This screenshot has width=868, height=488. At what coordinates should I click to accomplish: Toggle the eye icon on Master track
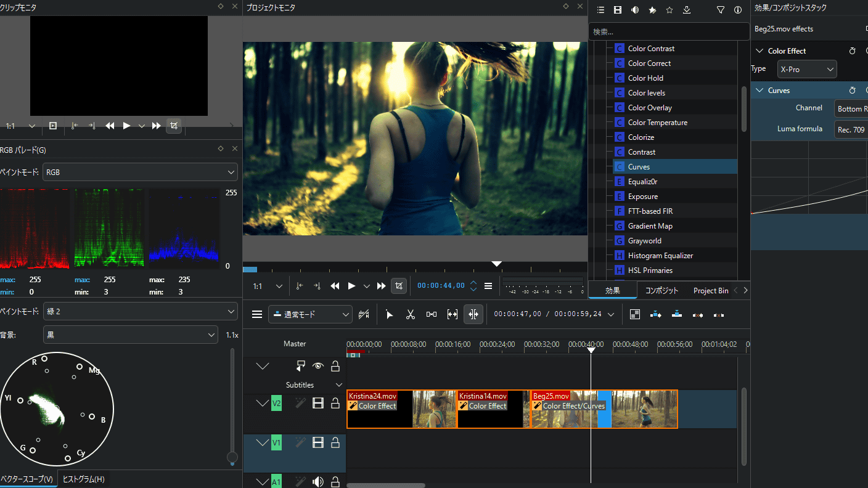(318, 366)
